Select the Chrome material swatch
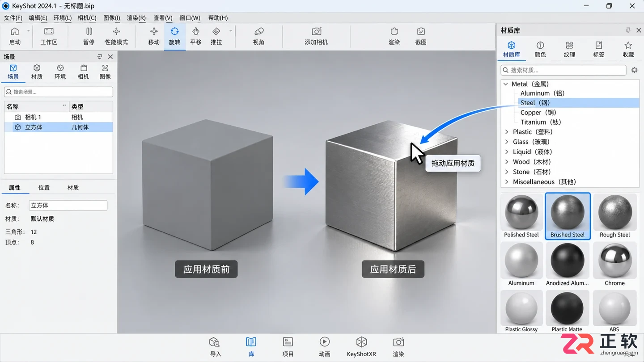 point(614,265)
